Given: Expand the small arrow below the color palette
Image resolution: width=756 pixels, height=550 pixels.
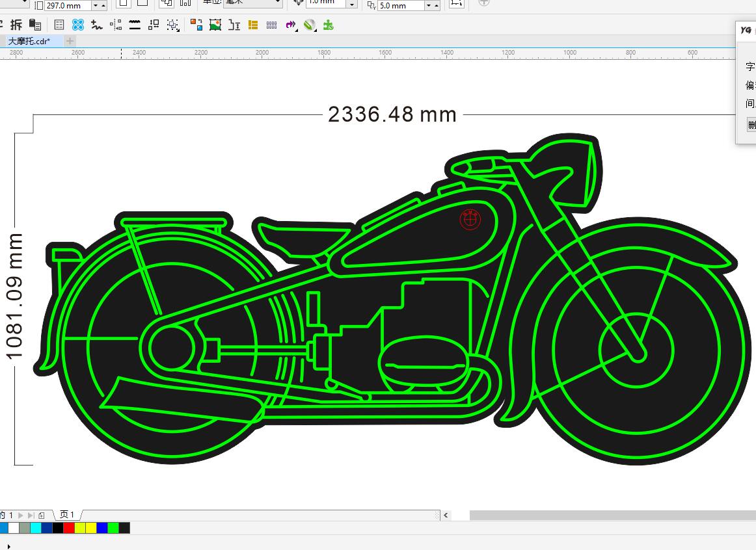Looking at the screenshot, I should pyautogui.click(x=8, y=547).
